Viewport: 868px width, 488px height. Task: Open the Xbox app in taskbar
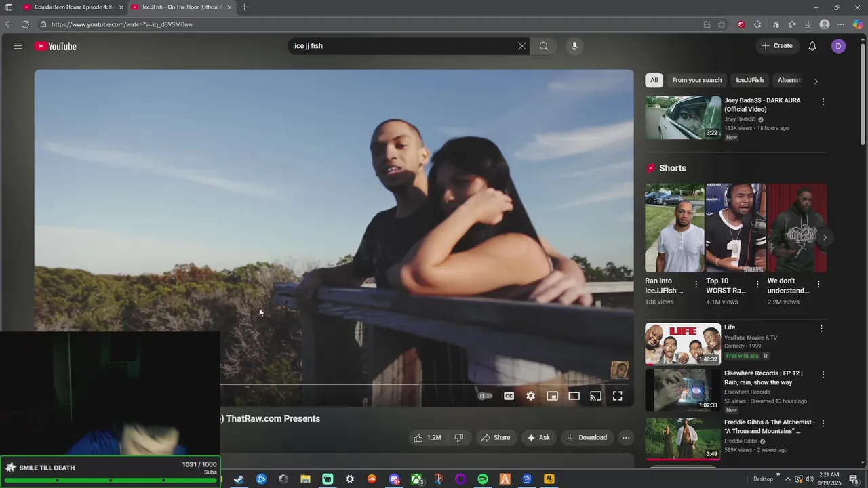click(416, 479)
